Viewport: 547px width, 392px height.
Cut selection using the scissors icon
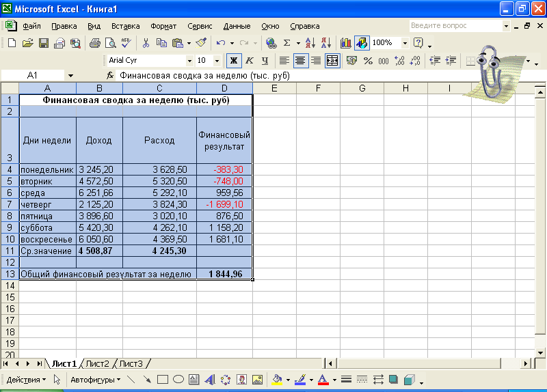coord(146,43)
